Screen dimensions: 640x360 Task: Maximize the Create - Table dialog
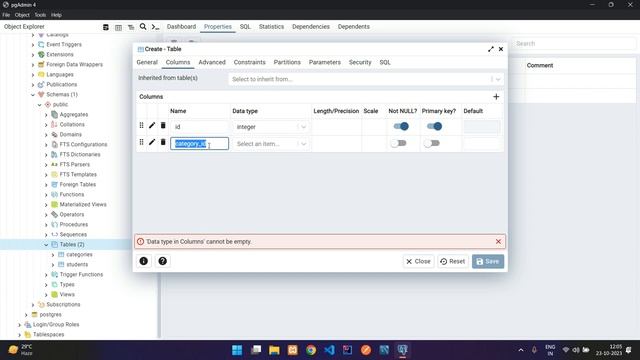[491, 49]
